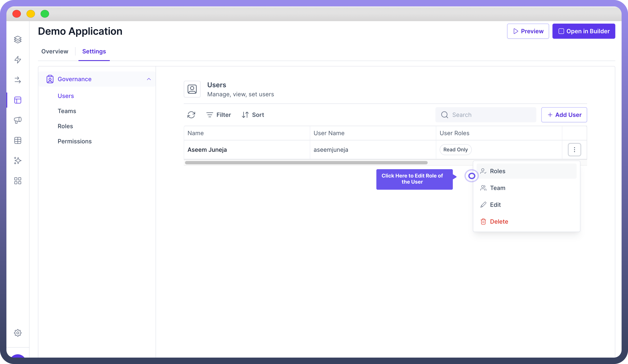Viewport: 628px width, 364px height.
Task: Click the layers stack sidebar icon
Action: pyautogui.click(x=18, y=39)
